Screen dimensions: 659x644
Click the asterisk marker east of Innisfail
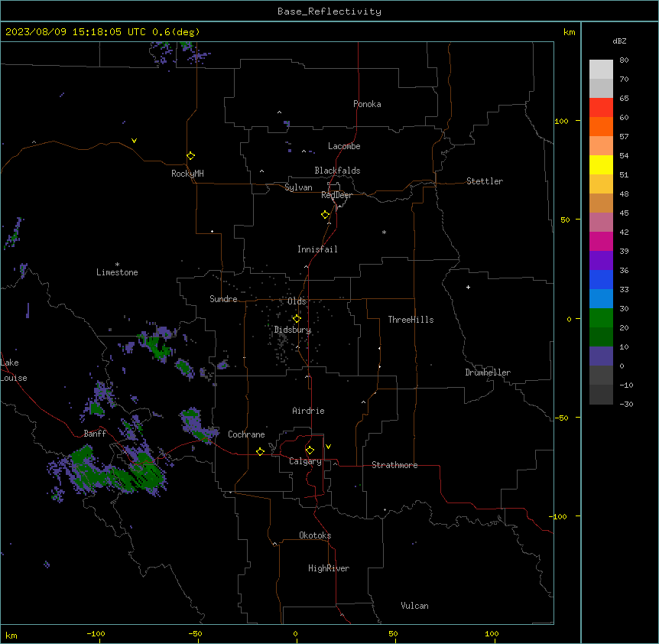(x=384, y=233)
